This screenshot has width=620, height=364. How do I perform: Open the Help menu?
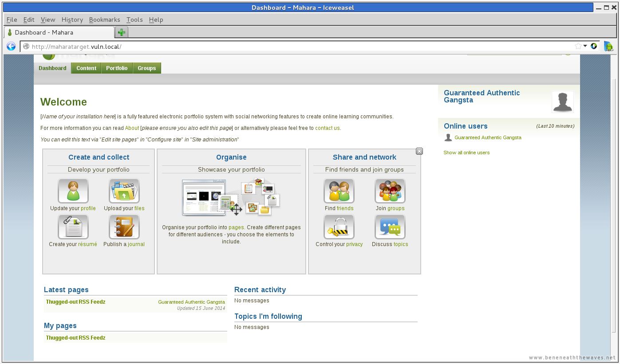156,20
